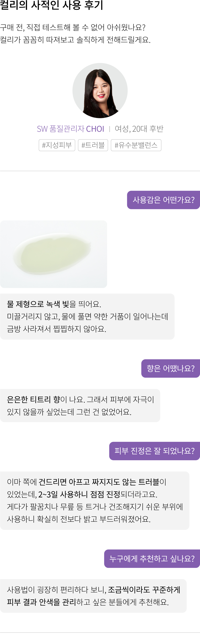Click the 누구에게 추천하고 싶나요? bubble

(152, 558)
